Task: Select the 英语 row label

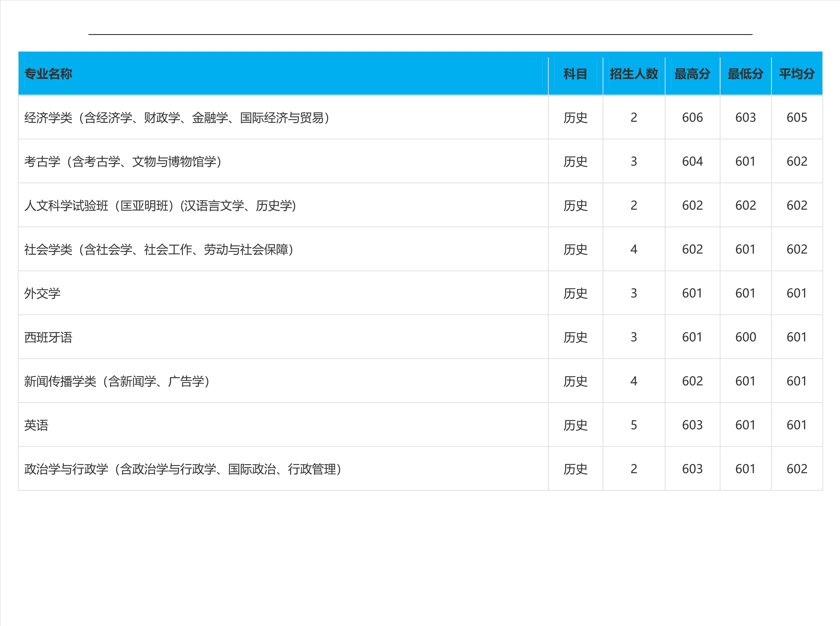Action: [35, 425]
